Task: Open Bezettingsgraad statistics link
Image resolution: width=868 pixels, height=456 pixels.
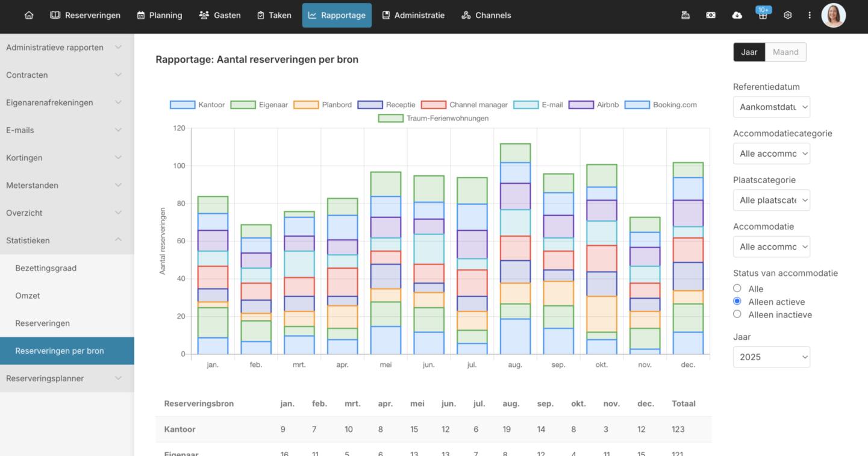Action: click(x=46, y=268)
